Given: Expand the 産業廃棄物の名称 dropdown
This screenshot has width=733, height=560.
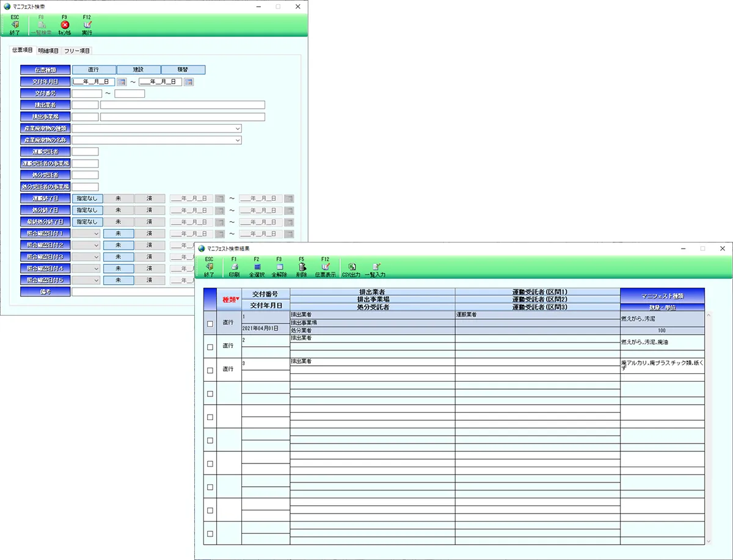Looking at the screenshot, I should pyautogui.click(x=237, y=140).
